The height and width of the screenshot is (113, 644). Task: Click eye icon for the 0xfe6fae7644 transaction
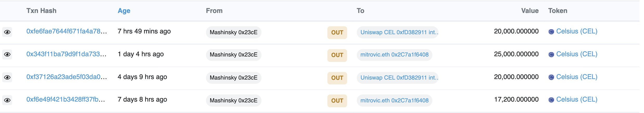(x=7, y=32)
